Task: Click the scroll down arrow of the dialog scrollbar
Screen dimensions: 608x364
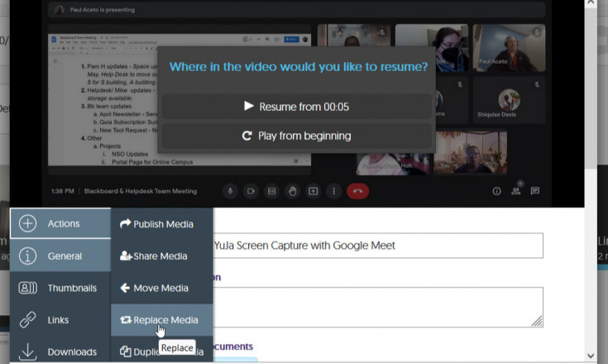Action: click(591, 356)
